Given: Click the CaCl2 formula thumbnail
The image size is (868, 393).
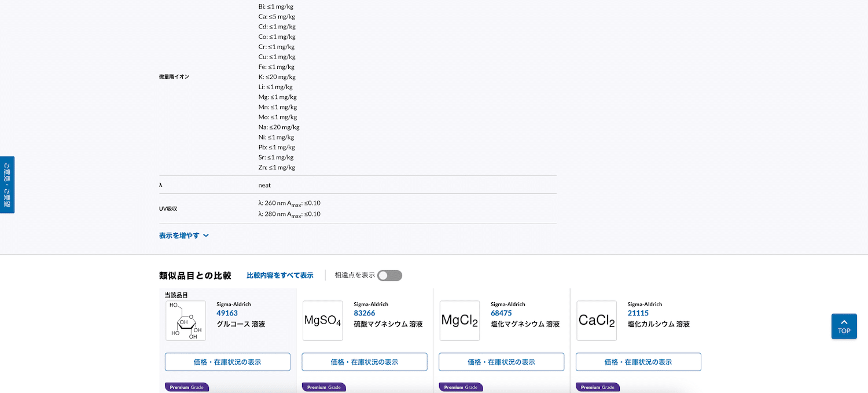Looking at the screenshot, I should [597, 321].
